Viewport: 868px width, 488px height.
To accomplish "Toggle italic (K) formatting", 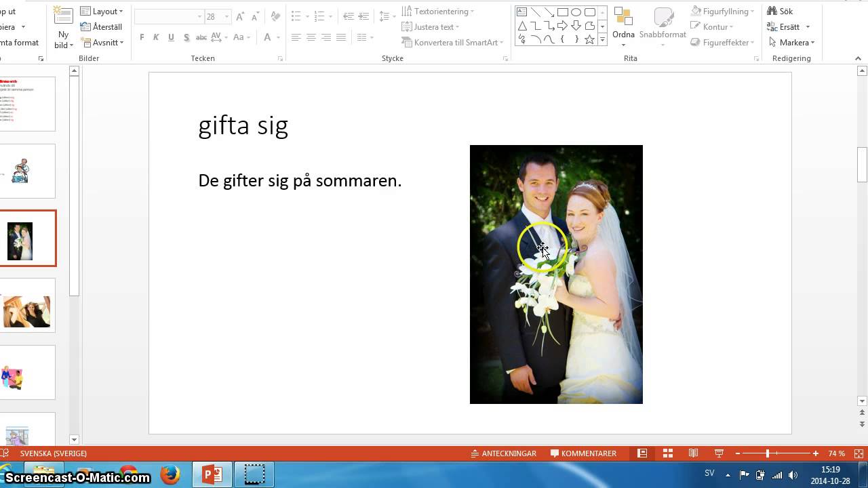I will 156,37.
